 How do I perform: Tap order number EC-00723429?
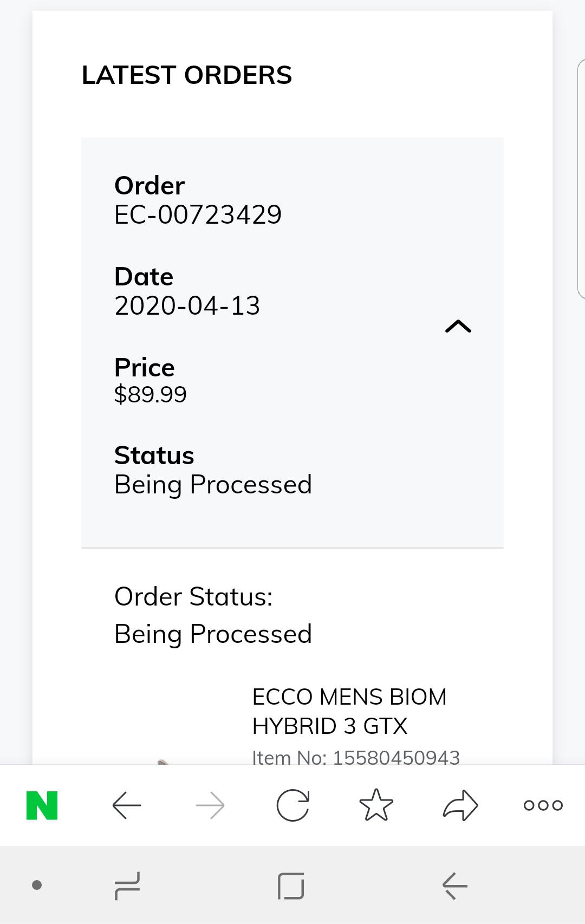198,214
